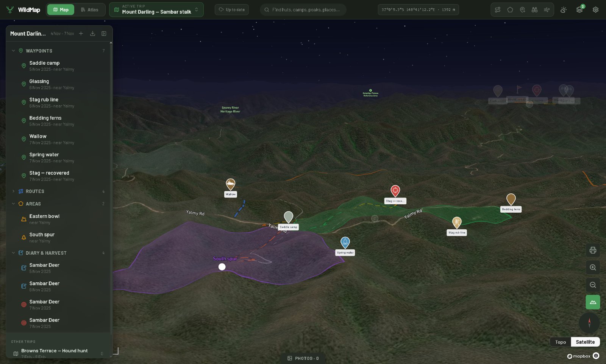Collapse the Diary & Harvest section

point(13,253)
